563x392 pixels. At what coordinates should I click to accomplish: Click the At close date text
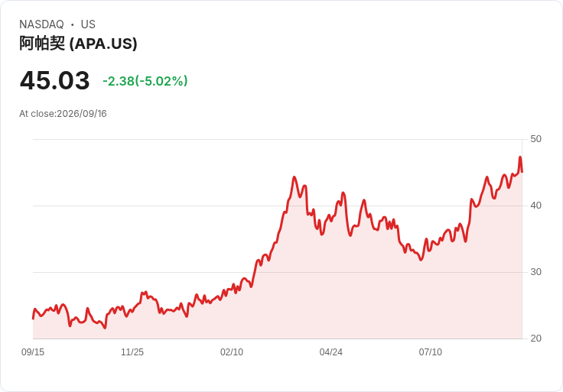click(63, 114)
